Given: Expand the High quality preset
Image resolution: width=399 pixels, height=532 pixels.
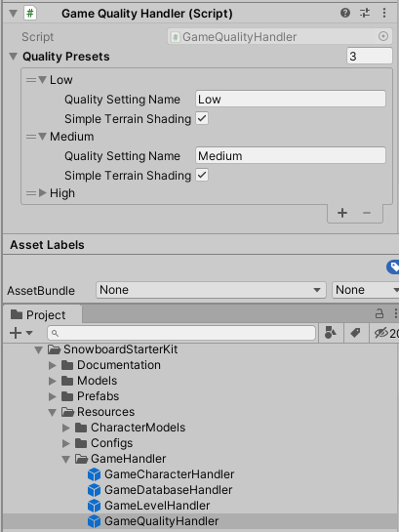Looking at the screenshot, I should click(42, 193).
